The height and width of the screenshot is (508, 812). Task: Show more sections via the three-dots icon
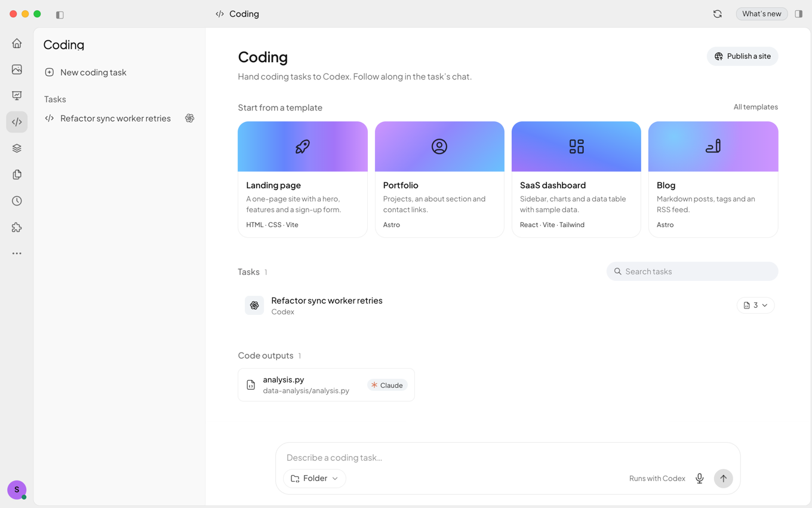click(x=17, y=253)
